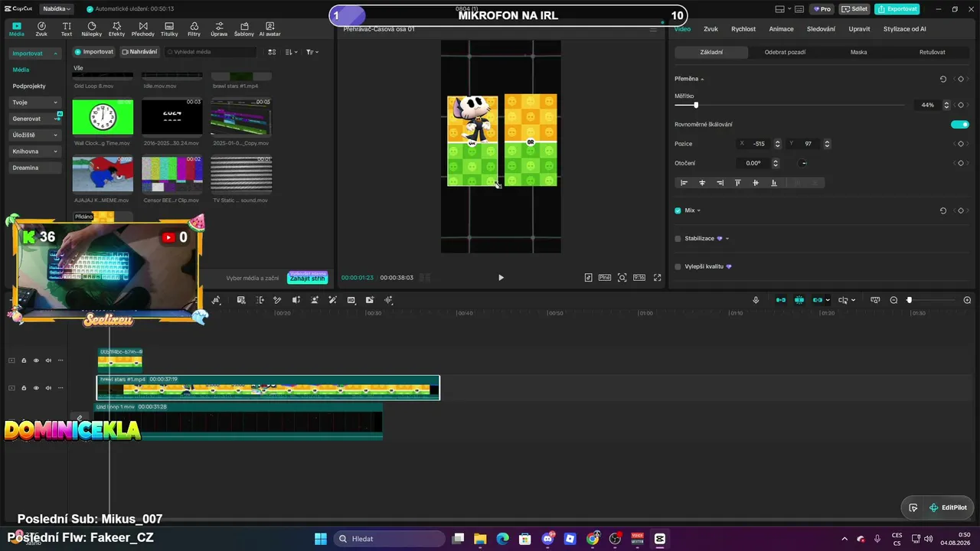Screen dimensions: 980x551
Task: Click the Exportovat button
Action: pyautogui.click(x=897, y=9)
